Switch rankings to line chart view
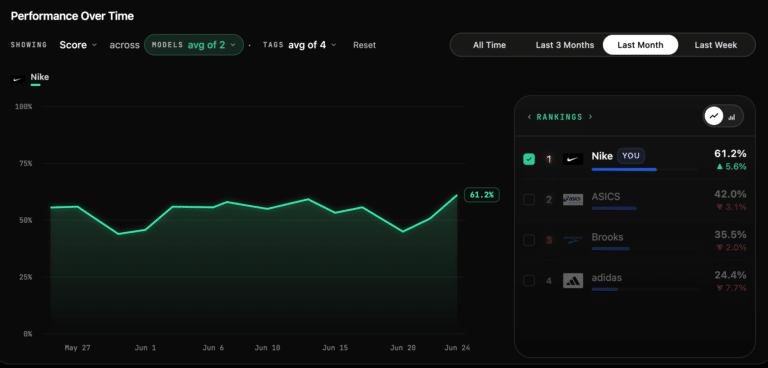The width and height of the screenshot is (768, 368). pos(714,116)
